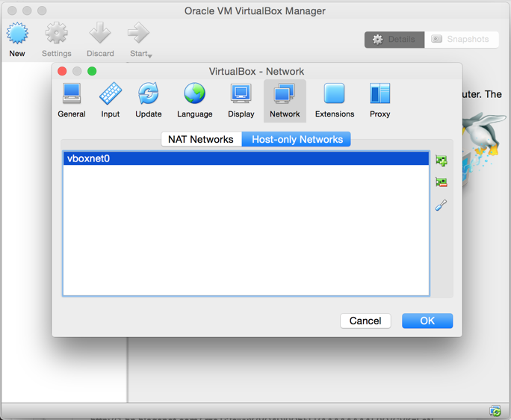
Task: Click the status bar icon at bottom right
Action: pyautogui.click(x=495, y=411)
